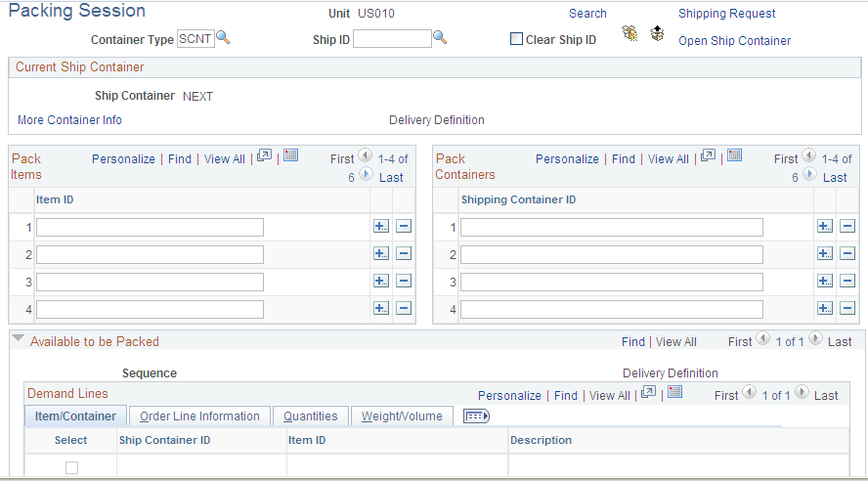Add row after Pack Containers row 1
This screenshot has height=481, width=868.
tap(825, 226)
